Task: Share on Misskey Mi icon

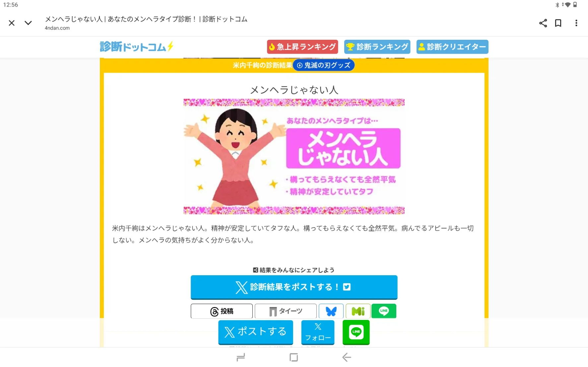Action: 358,311
